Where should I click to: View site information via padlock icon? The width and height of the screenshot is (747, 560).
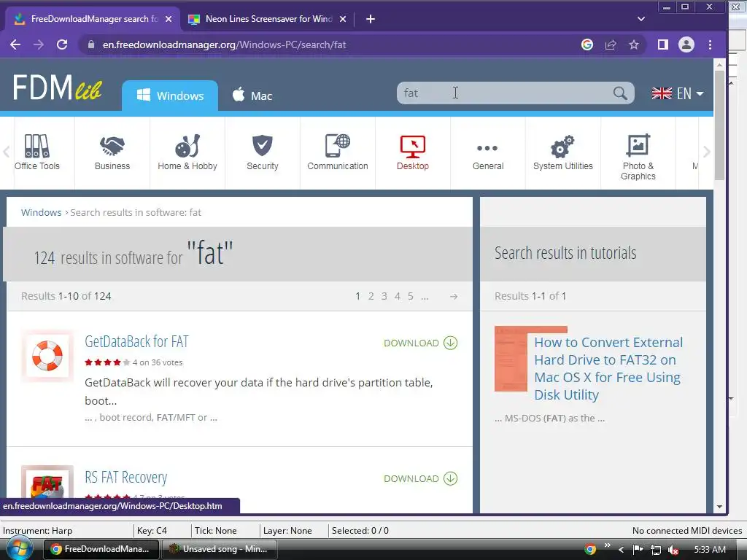click(x=91, y=44)
